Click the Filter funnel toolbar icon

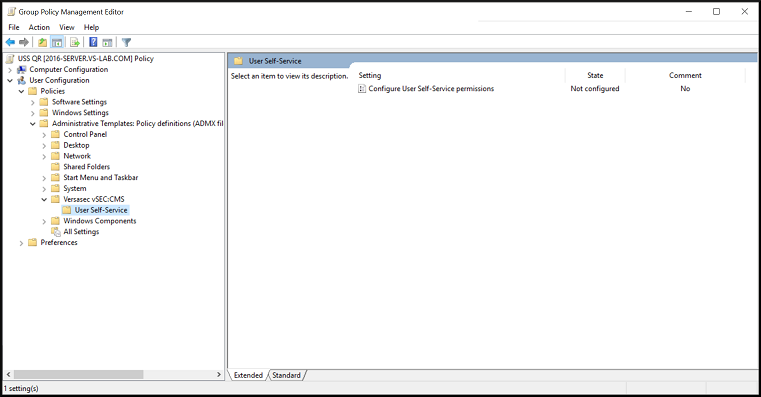[127, 43]
